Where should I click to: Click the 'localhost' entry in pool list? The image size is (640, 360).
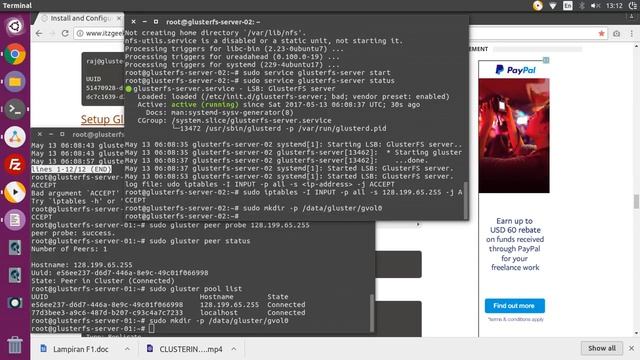coord(219,313)
